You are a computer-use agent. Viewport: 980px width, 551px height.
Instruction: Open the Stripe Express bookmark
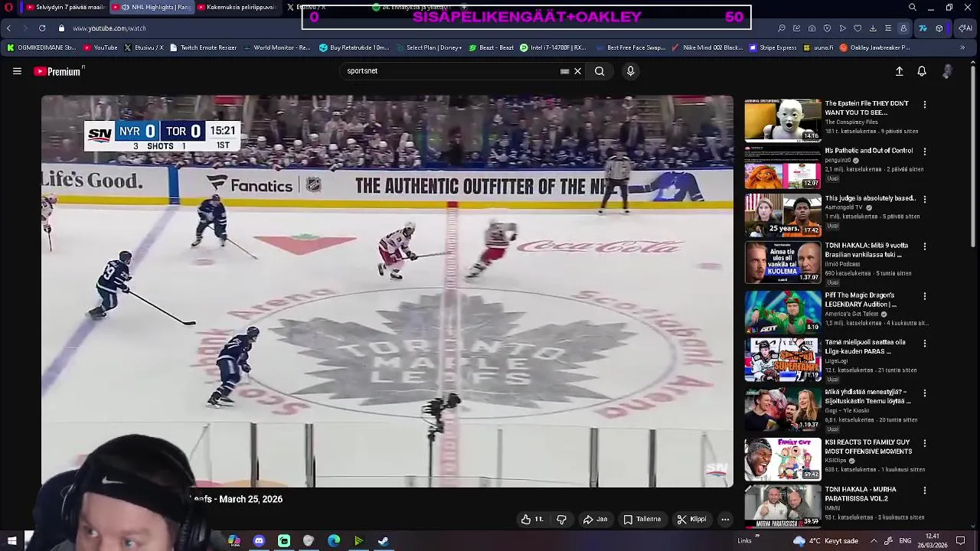click(x=773, y=47)
